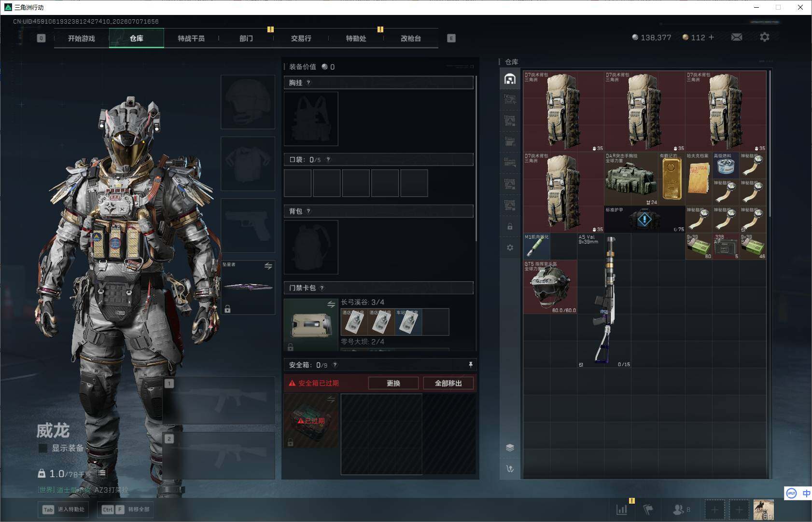The height and width of the screenshot is (522, 812).
Task: Select the DAR突击手胸挂 item
Action: coord(631,179)
